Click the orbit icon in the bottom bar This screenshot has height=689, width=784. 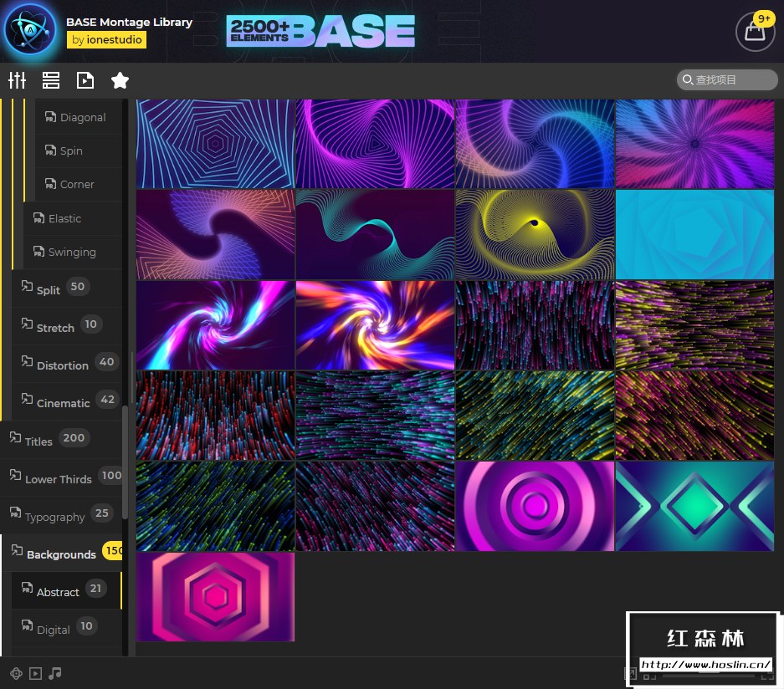(x=16, y=673)
